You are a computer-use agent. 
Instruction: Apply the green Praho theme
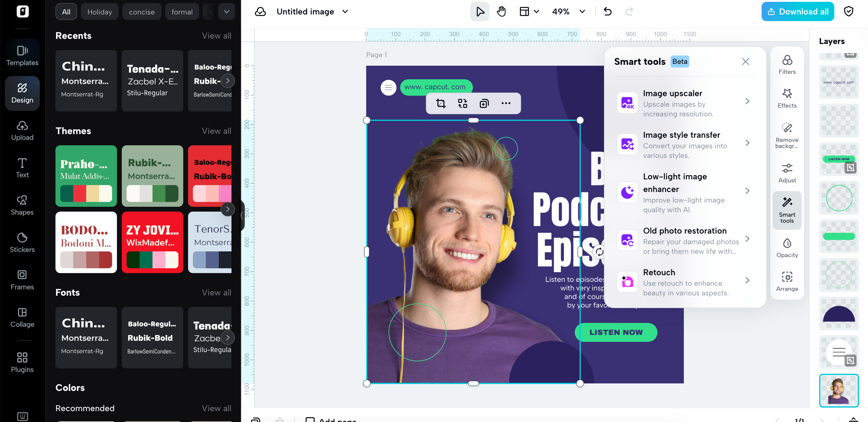click(x=86, y=176)
